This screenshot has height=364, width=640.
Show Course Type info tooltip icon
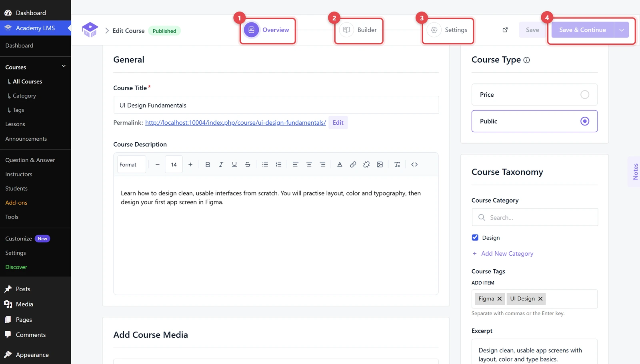[x=527, y=60]
